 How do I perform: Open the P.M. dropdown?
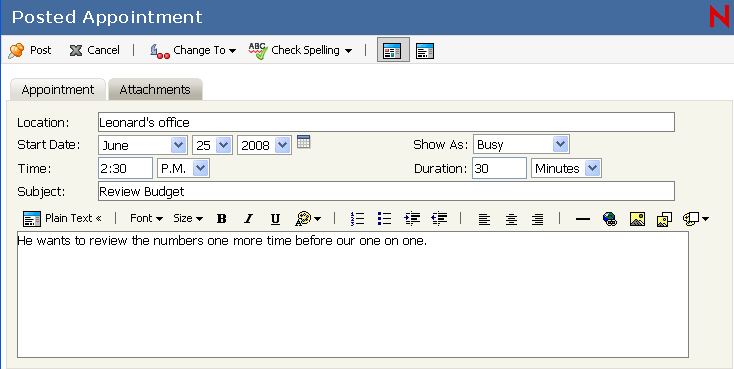(183, 168)
